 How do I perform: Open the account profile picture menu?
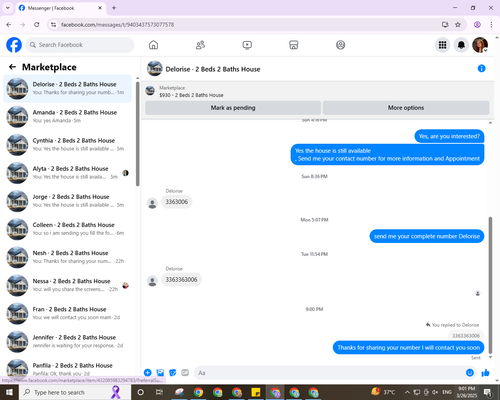tap(480, 45)
